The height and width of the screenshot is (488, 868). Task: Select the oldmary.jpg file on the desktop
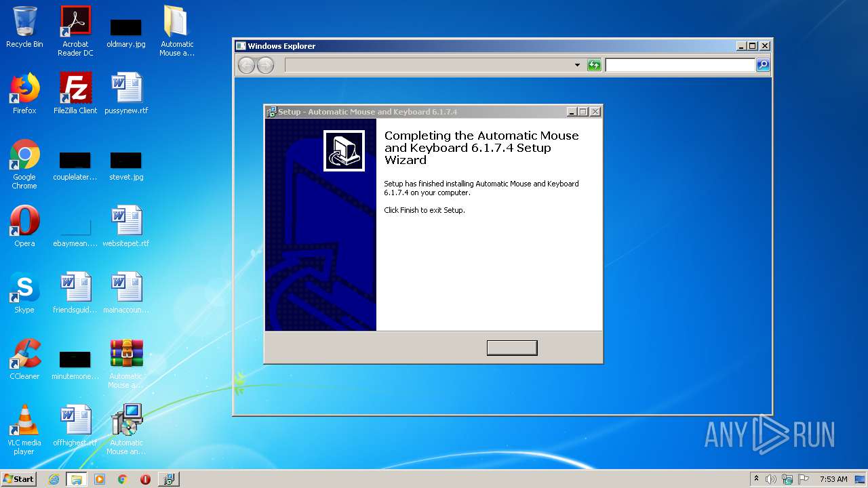coord(126,33)
